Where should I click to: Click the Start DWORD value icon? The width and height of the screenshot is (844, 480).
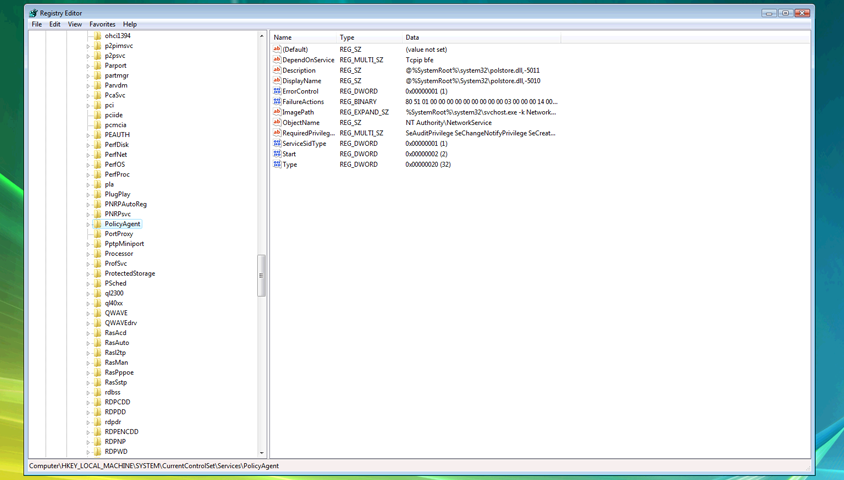tap(277, 154)
